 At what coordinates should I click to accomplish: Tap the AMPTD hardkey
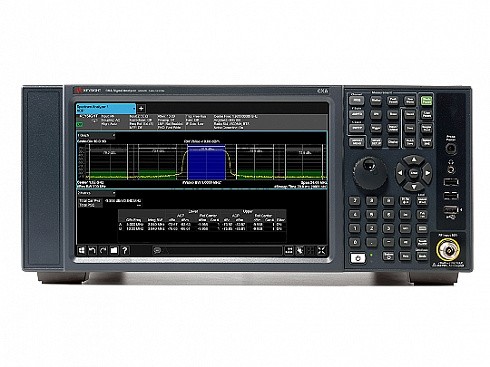[x=356, y=114]
